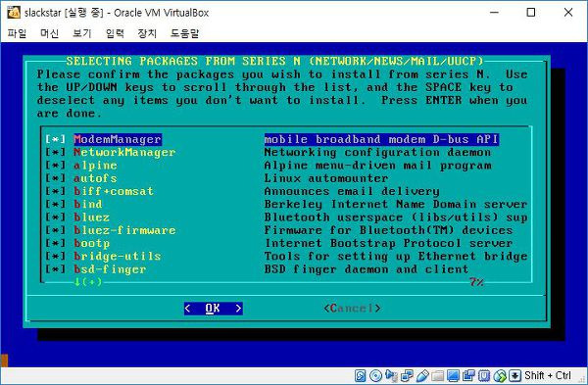Click the mouse integration indicator icon

500,375
